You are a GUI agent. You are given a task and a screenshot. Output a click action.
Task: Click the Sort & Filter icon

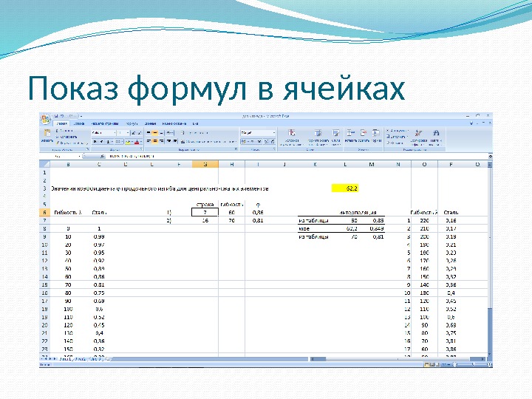coord(419,133)
